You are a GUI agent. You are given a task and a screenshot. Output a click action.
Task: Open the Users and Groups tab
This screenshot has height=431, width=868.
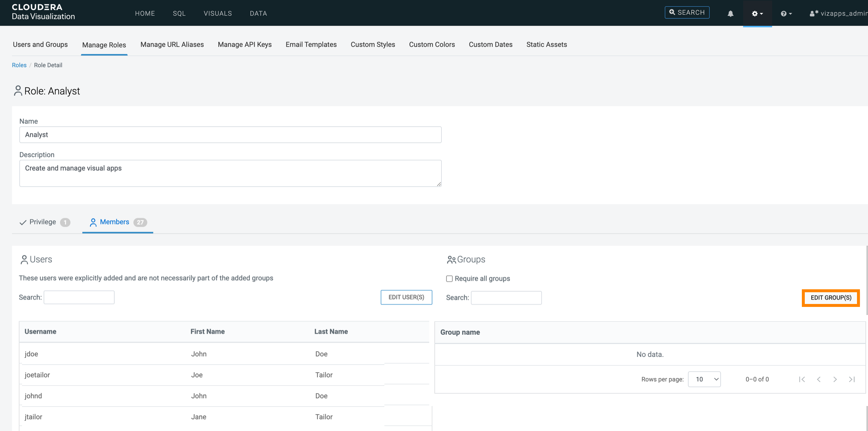click(x=40, y=44)
